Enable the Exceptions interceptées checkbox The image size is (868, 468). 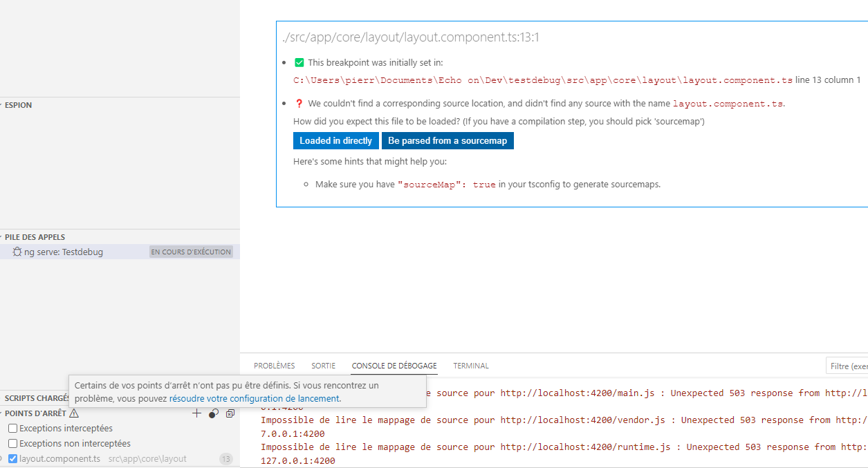(x=12, y=428)
